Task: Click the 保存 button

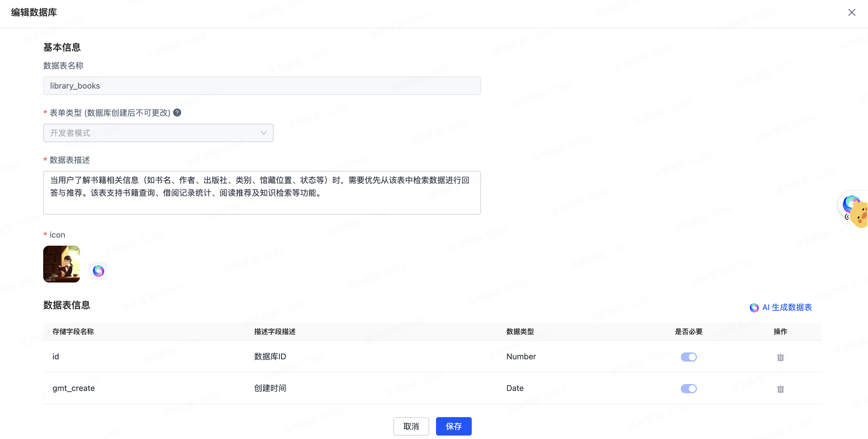Action: (x=454, y=426)
